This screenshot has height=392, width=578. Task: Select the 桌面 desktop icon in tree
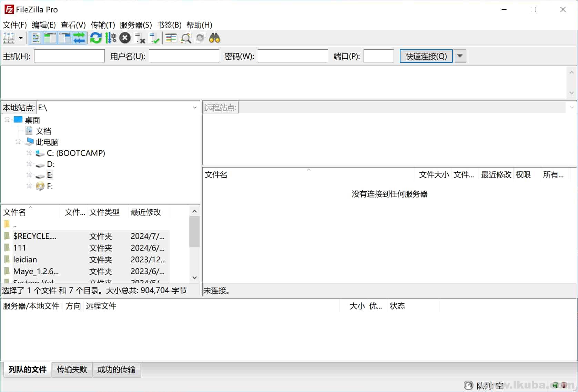point(18,120)
